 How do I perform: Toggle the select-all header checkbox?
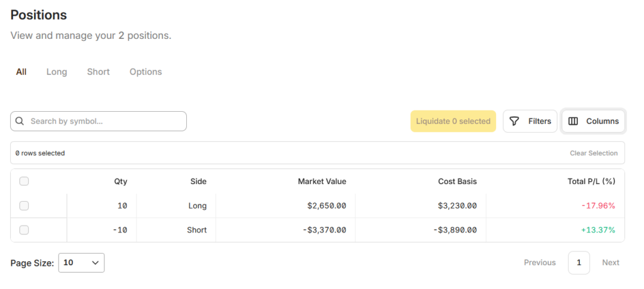pos(25,181)
